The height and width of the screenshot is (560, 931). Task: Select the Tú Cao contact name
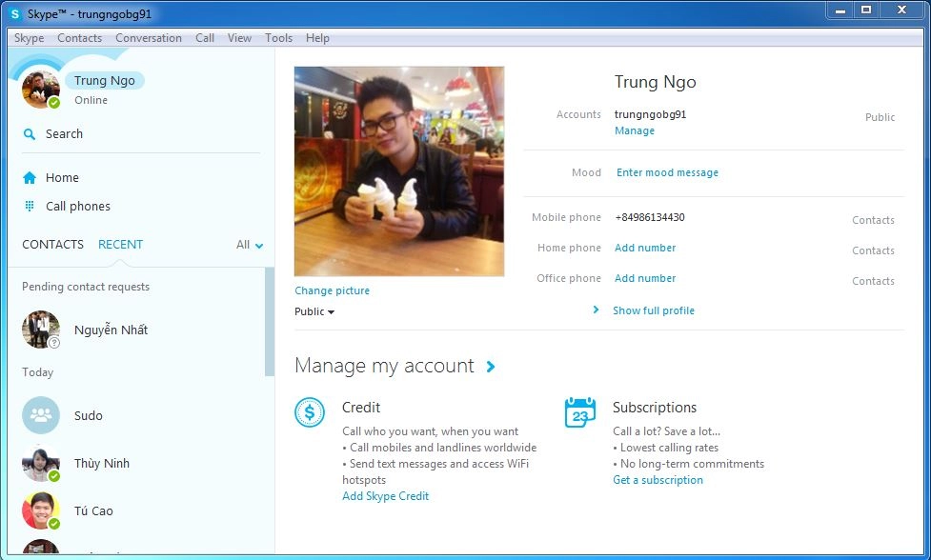tap(93, 510)
